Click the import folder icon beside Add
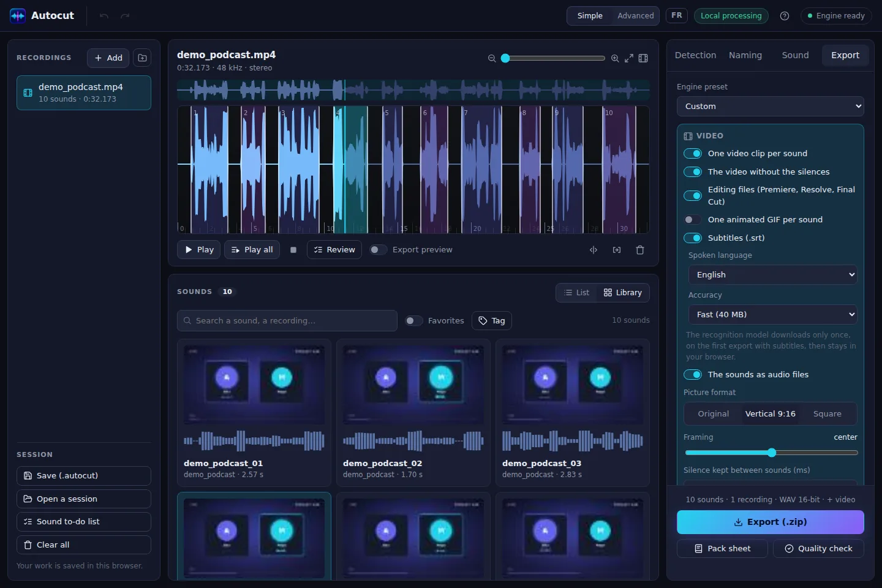 pyautogui.click(x=142, y=58)
